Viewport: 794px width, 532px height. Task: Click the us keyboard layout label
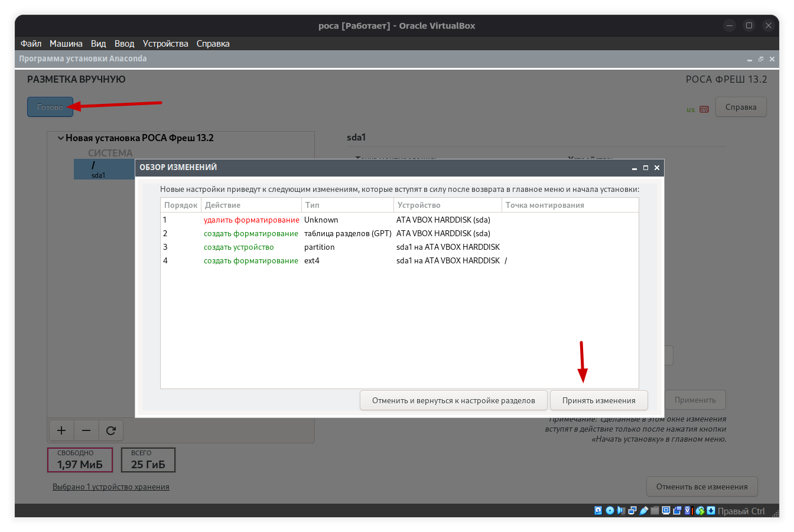pos(691,110)
